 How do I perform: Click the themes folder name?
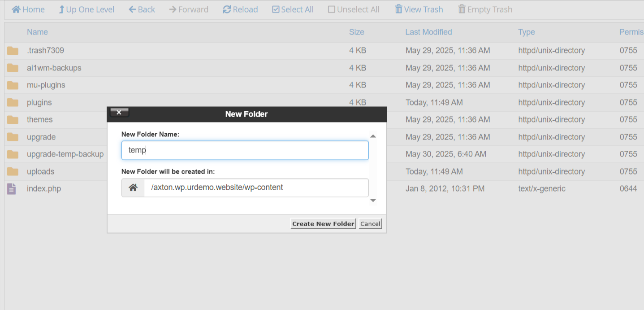click(40, 119)
